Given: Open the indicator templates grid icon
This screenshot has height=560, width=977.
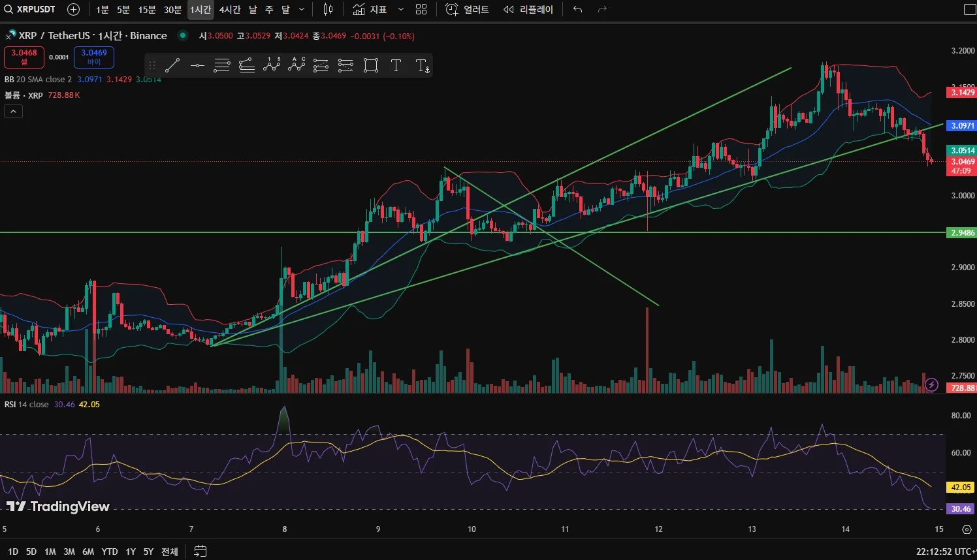Looking at the screenshot, I should [421, 9].
